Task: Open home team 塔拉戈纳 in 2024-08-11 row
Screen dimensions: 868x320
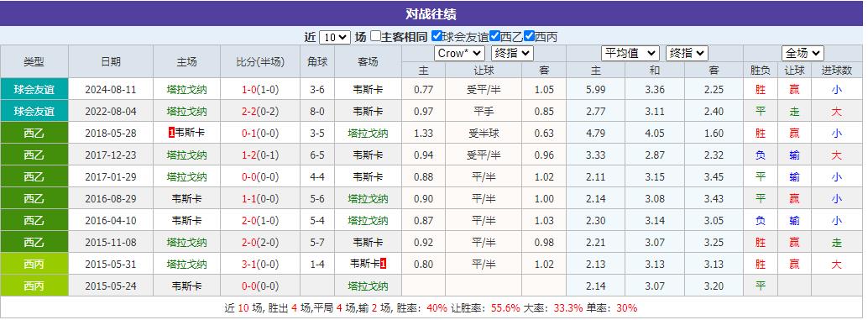Action: tap(186, 89)
